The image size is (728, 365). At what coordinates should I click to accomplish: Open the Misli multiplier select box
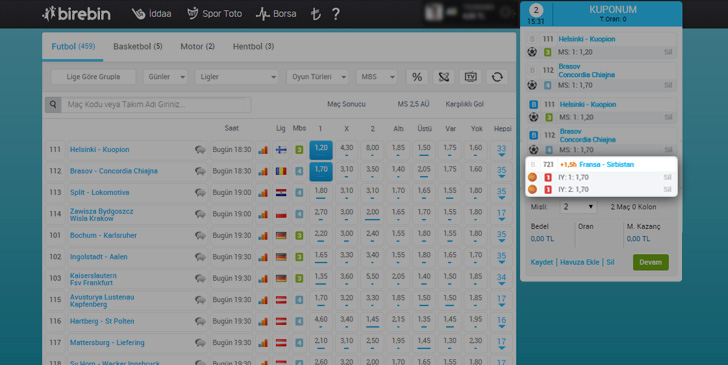(x=578, y=207)
